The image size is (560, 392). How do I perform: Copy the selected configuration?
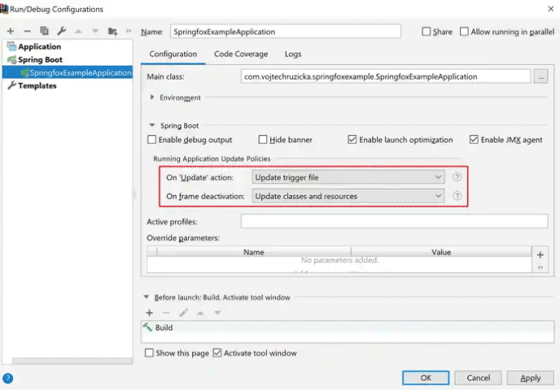[x=44, y=31]
